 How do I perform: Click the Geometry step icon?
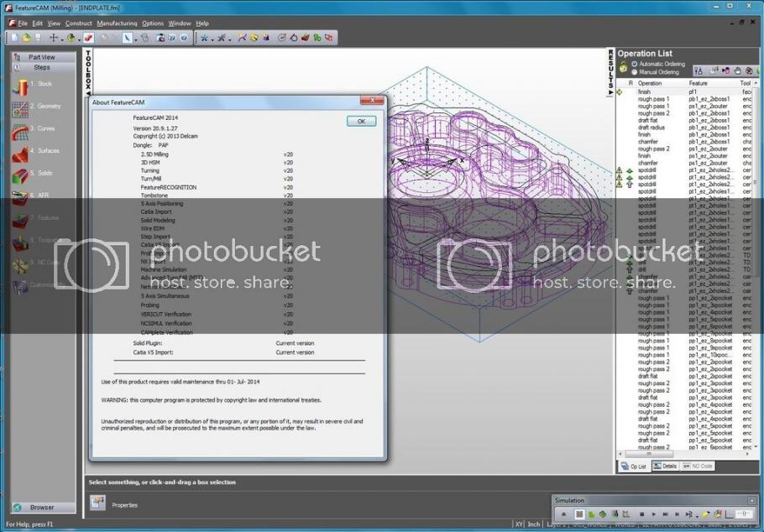click(20, 110)
